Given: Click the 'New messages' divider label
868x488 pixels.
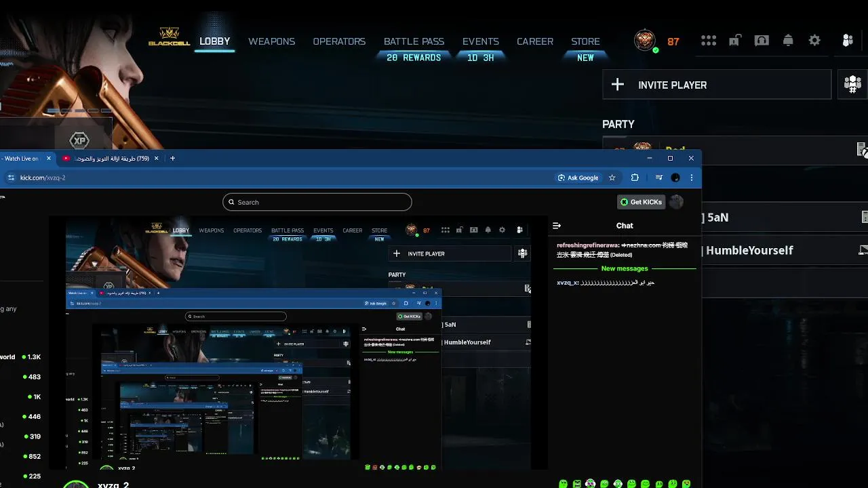Looking at the screenshot, I should 625,268.
